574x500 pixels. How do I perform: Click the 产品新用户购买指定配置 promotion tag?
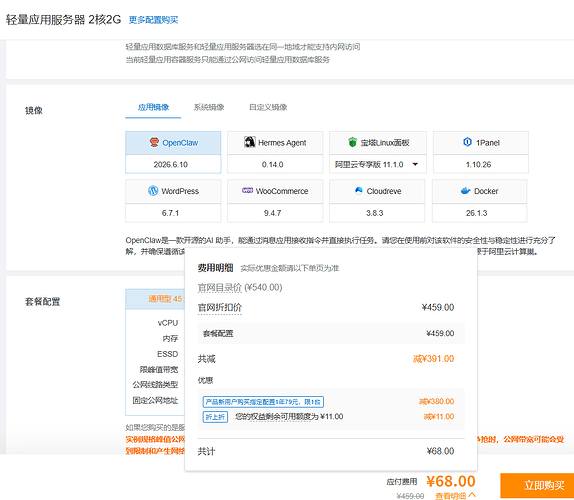point(263,402)
